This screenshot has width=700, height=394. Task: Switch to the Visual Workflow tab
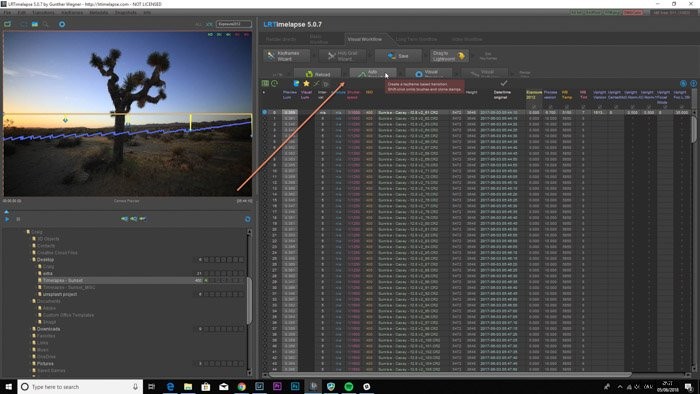(365, 39)
